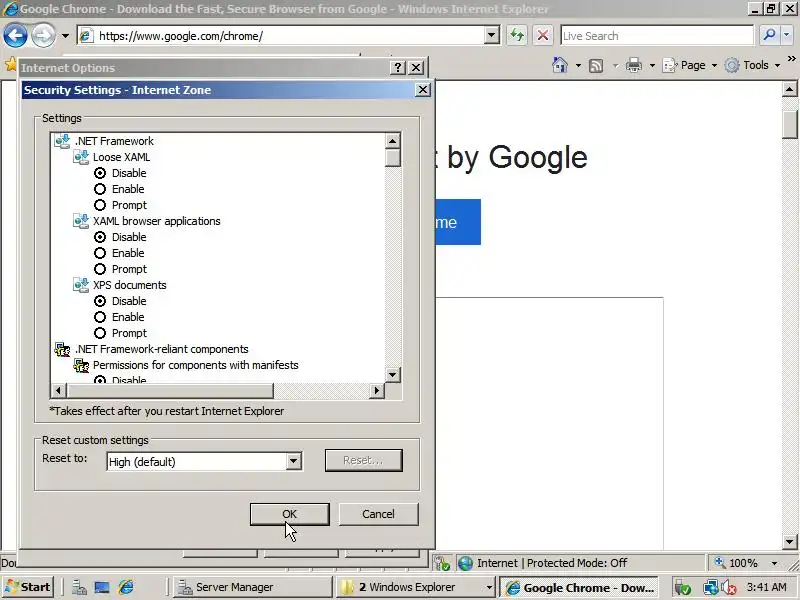The height and width of the screenshot is (600, 800).
Task: Click Internet Options help question mark button
Action: click(x=398, y=67)
